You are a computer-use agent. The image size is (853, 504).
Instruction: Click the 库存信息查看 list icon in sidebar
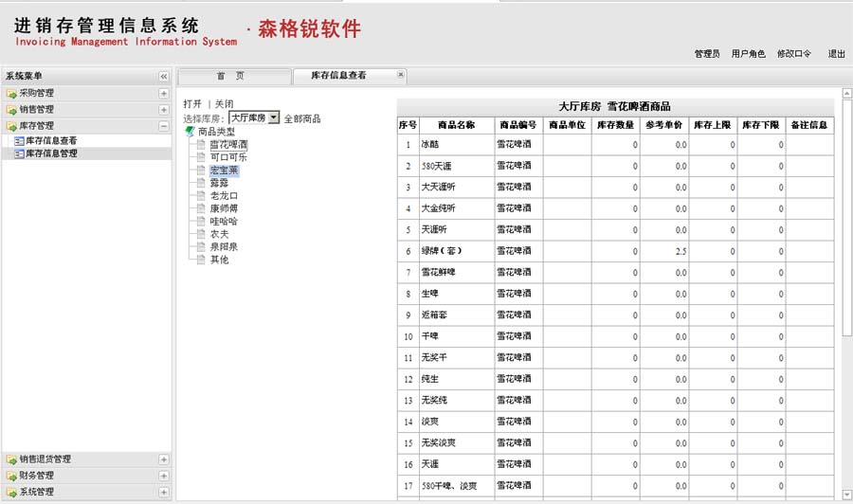[x=18, y=141]
